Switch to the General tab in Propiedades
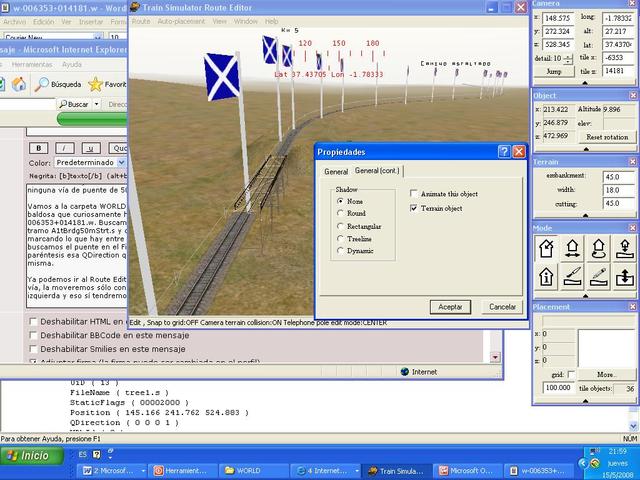This screenshot has width=640, height=480. pos(335,172)
